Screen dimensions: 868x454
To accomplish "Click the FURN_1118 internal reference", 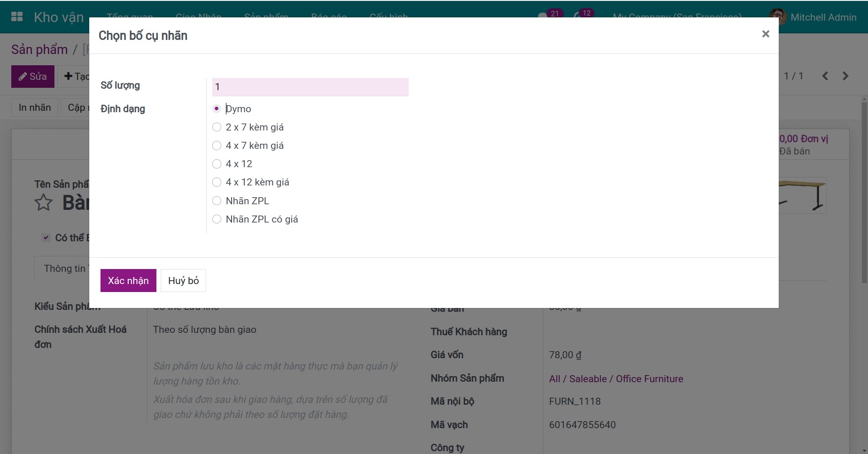I will coord(575,401).
